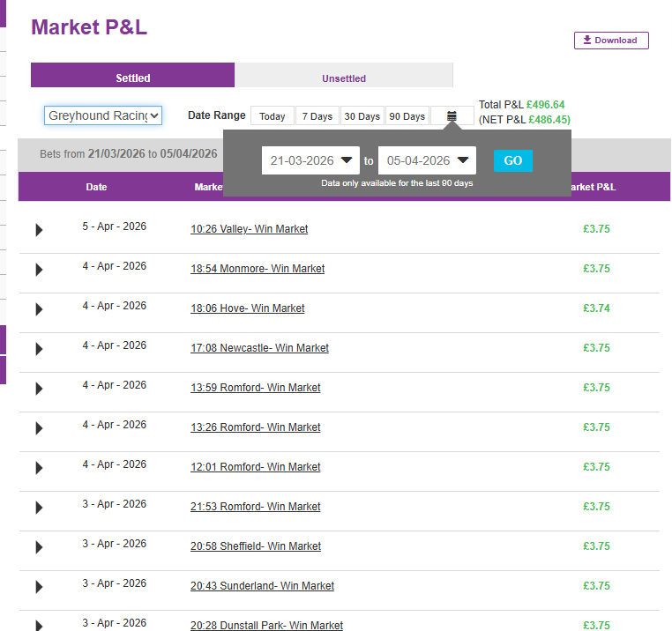
Task: Click the Date Range label
Action: [216, 115]
